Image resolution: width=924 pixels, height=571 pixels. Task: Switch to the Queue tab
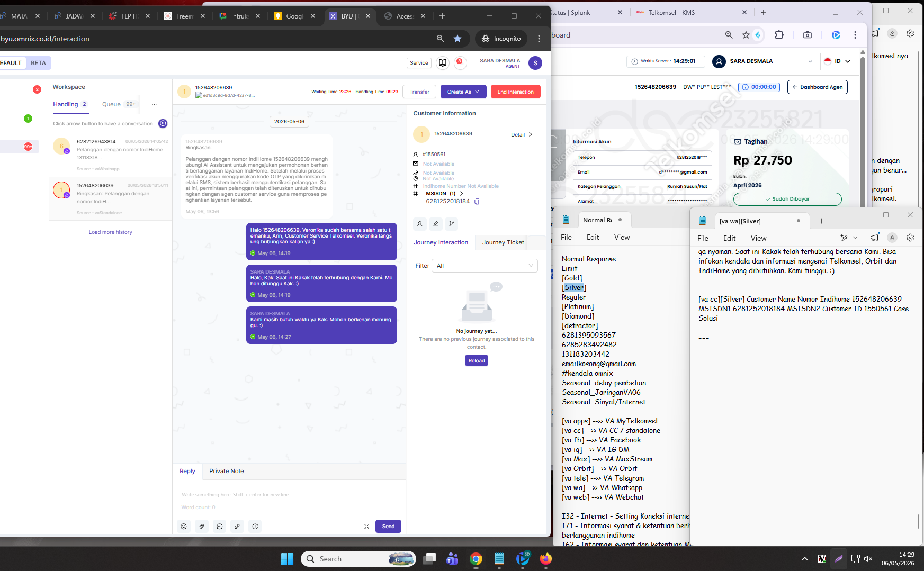tap(119, 104)
